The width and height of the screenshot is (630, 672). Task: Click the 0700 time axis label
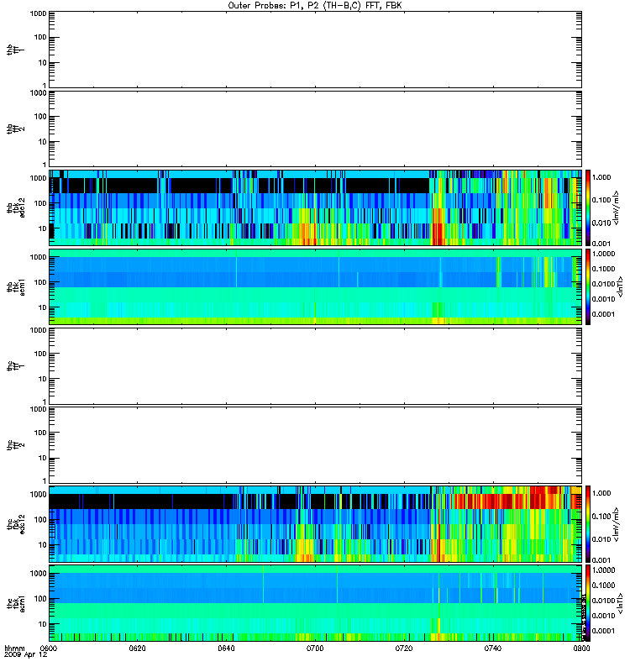(315, 648)
